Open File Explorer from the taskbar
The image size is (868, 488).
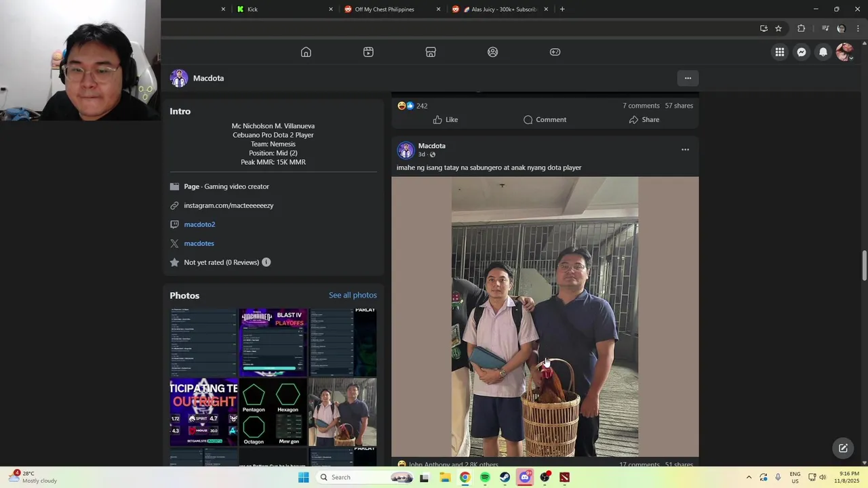coord(445,477)
